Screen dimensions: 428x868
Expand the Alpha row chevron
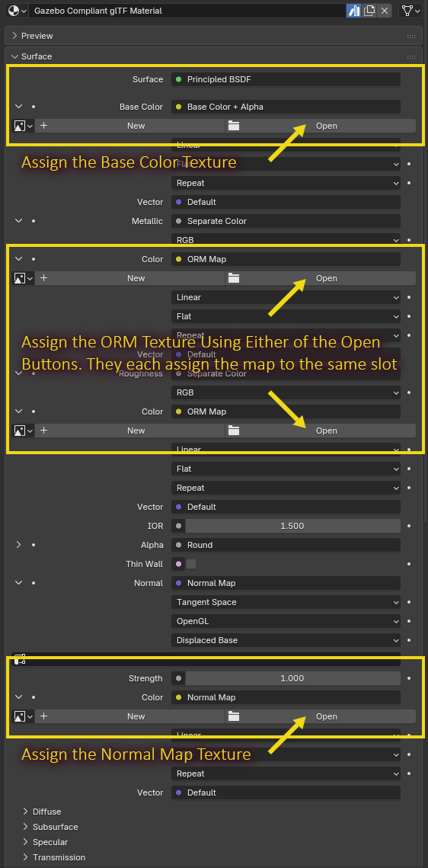pyautogui.click(x=19, y=545)
